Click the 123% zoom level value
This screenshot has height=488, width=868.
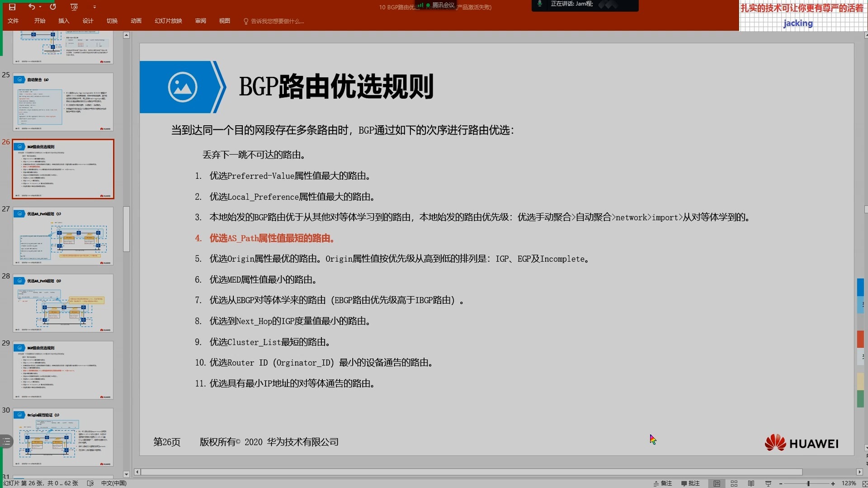tap(849, 483)
